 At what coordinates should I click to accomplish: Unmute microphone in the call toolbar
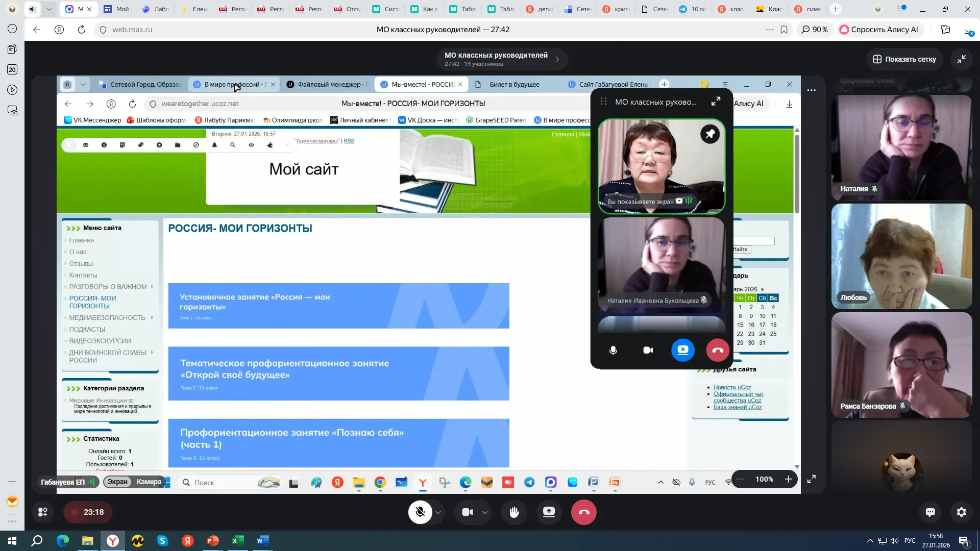(x=420, y=512)
